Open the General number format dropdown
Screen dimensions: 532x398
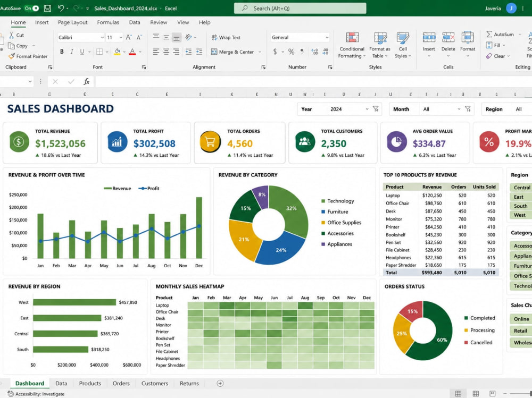pos(327,37)
